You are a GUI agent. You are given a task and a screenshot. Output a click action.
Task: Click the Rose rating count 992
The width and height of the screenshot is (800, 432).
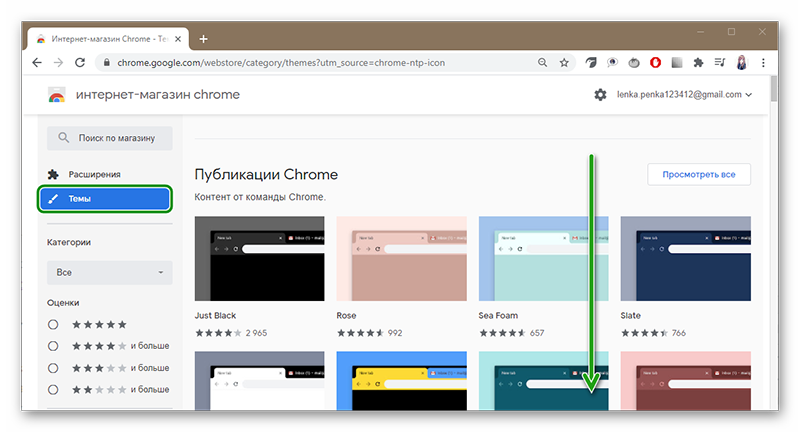click(x=395, y=333)
